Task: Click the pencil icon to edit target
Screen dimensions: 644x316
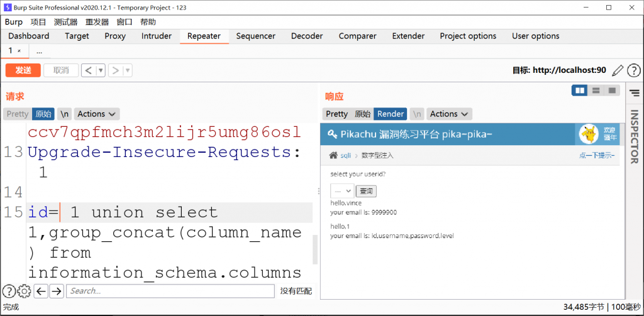Action: pyautogui.click(x=618, y=70)
